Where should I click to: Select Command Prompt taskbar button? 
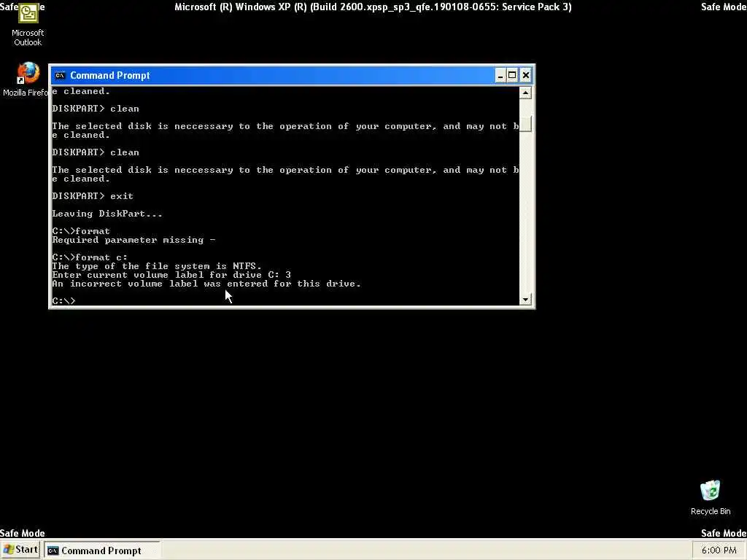pyautogui.click(x=101, y=551)
